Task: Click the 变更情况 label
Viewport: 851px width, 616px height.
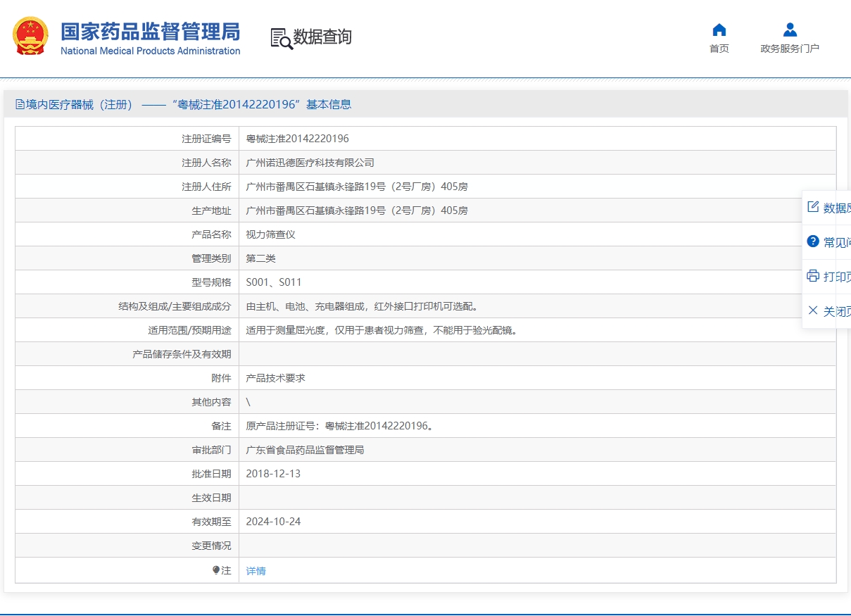Action: click(x=212, y=546)
